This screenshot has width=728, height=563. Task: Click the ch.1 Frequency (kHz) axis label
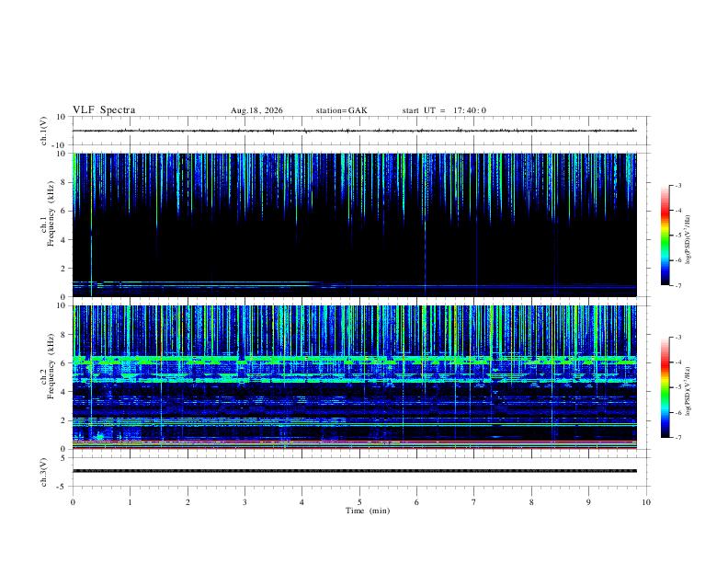point(48,224)
